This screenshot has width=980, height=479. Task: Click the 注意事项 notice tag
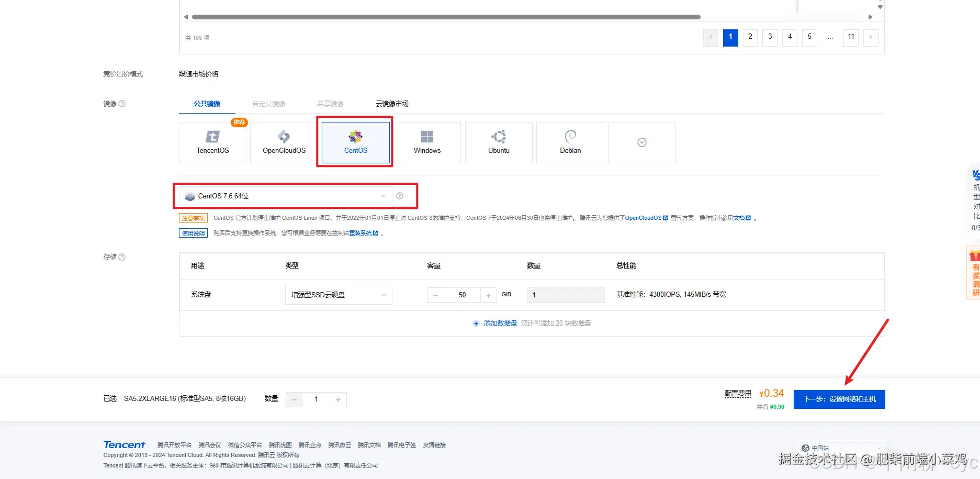[193, 218]
